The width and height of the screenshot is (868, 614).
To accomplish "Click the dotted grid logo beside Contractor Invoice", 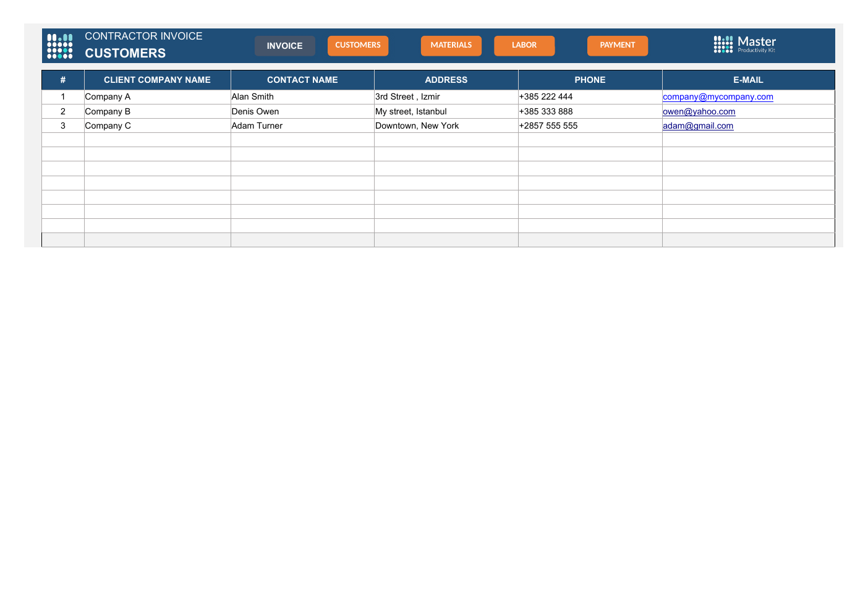I will point(60,46).
